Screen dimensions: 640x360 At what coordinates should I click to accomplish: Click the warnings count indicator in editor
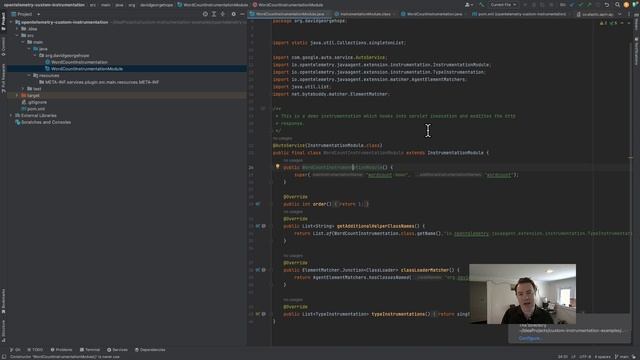[x=603, y=23]
